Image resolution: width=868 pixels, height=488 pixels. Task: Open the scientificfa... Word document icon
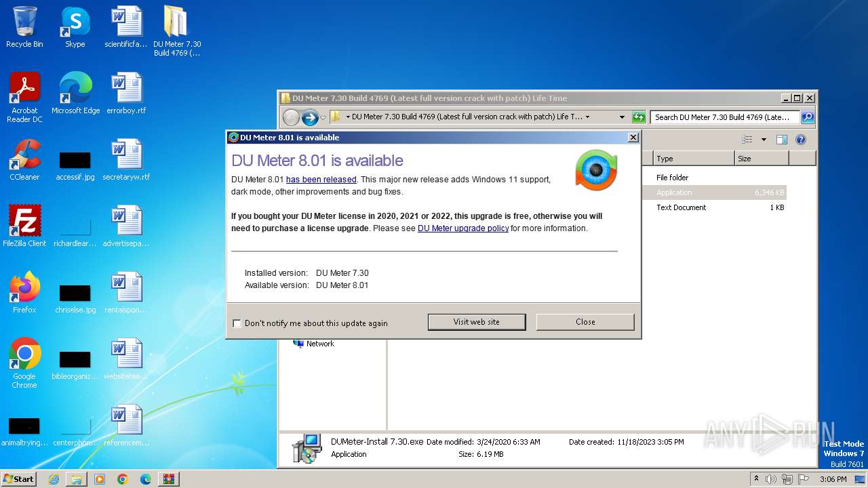click(x=125, y=27)
